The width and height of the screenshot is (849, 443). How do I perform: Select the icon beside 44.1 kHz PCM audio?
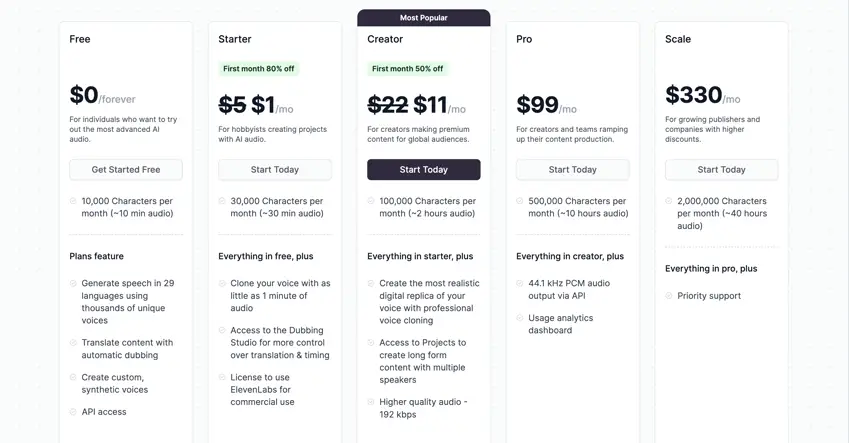(520, 283)
